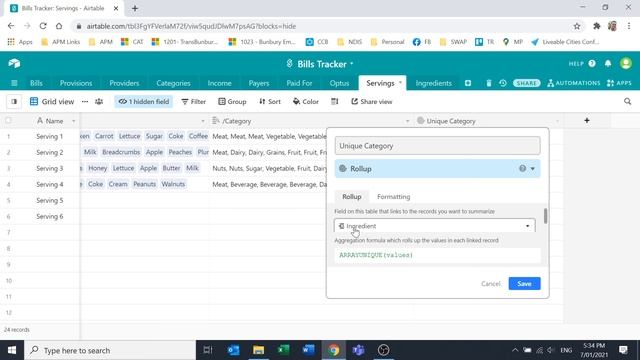
Task: Select the Formatting tab
Action: pos(393,197)
